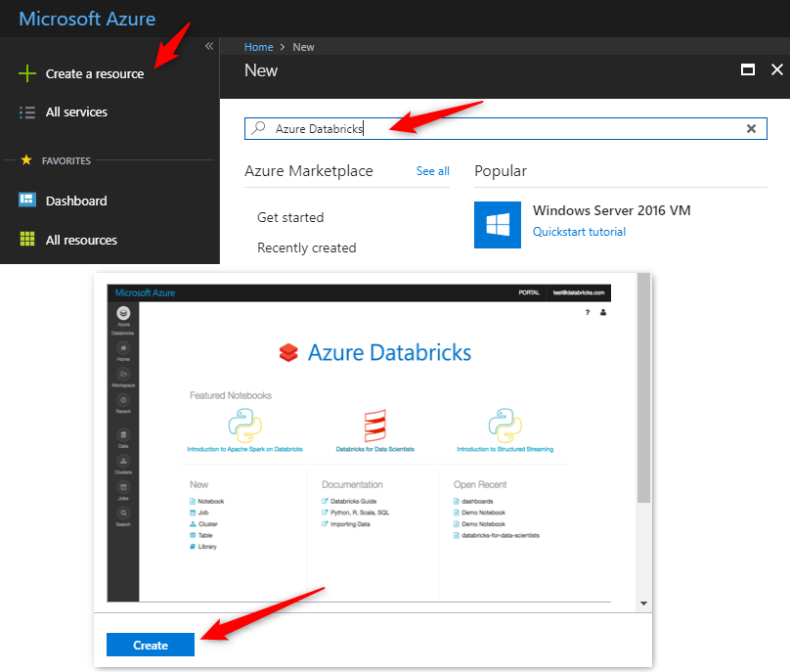The height and width of the screenshot is (672, 790).
Task: Click the Azure Databricks sidebar logo icon
Action: 123,313
